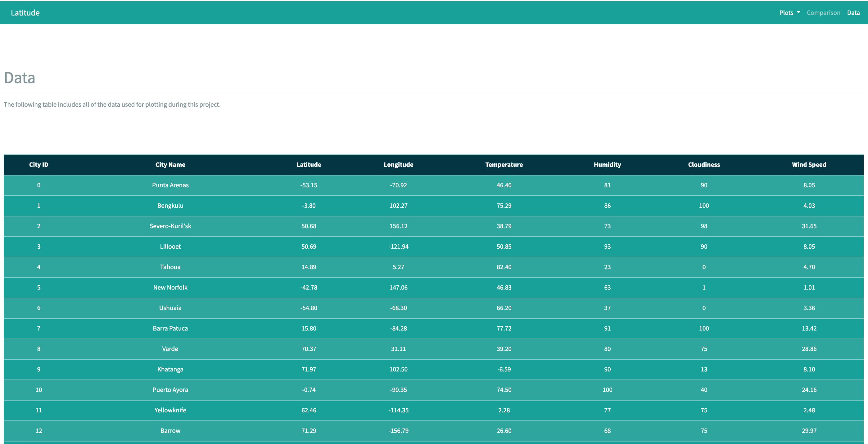This screenshot has width=868, height=444.
Task: Click the Latitude column header in table
Action: pyautogui.click(x=309, y=165)
